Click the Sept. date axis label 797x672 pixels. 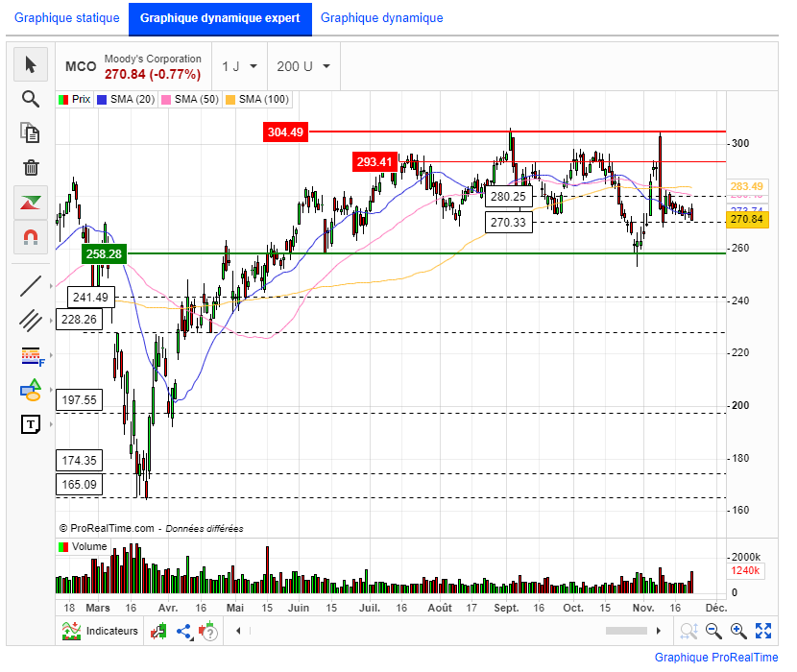[506, 608]
